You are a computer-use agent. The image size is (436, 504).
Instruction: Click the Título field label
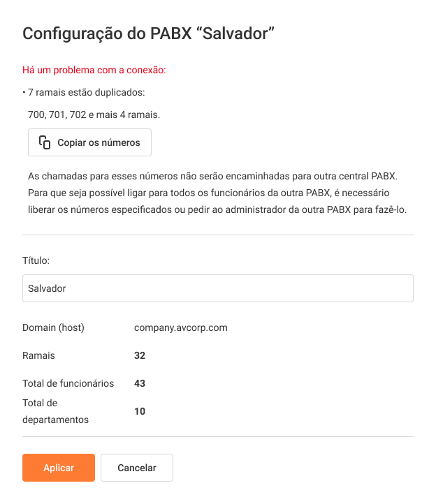click(36, 260)
